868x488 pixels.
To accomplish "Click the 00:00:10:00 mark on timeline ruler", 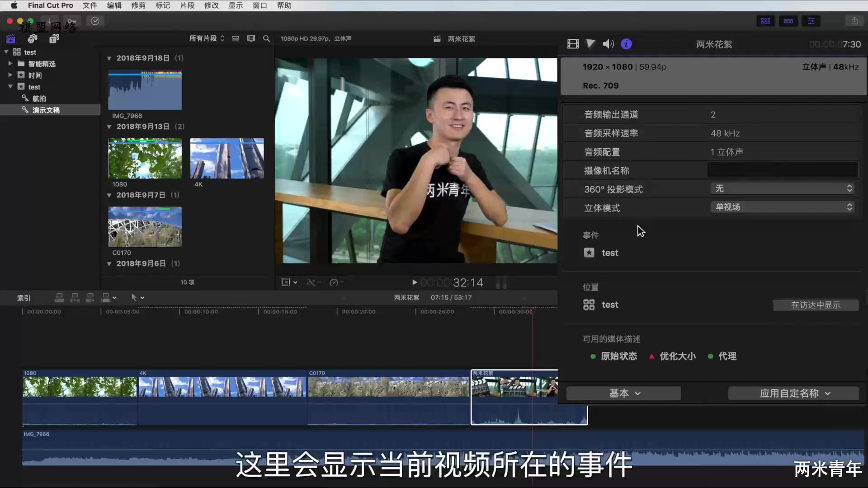I will (201, 312).
